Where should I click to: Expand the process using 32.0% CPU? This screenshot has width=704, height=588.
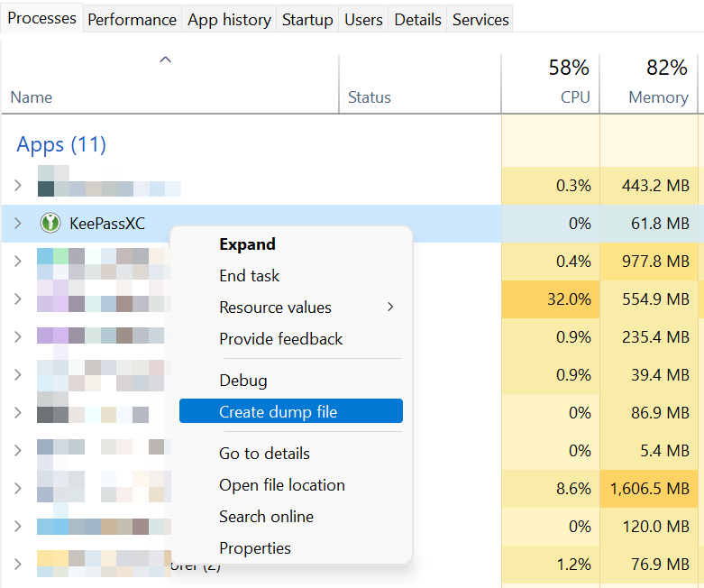tap(17, 299)
